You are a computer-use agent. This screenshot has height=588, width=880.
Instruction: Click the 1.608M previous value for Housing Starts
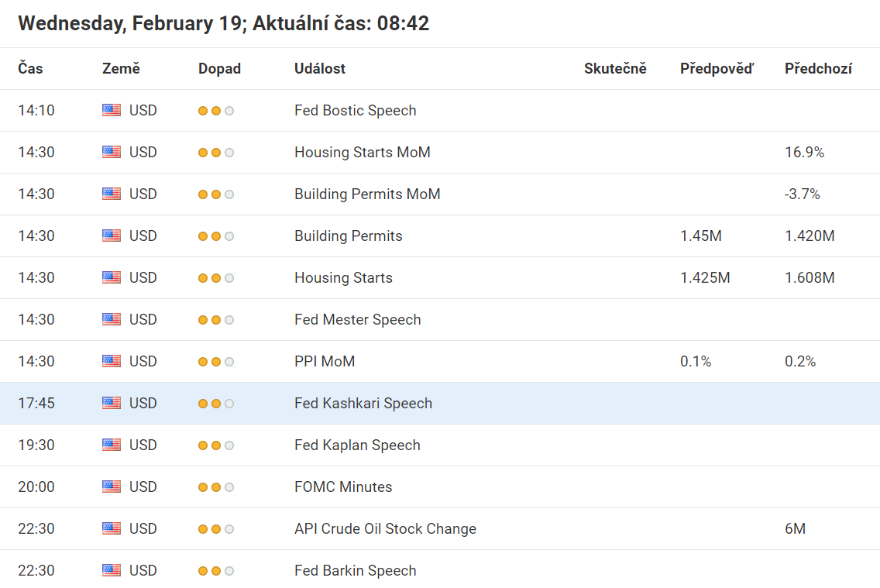click(x=810, y=277)
